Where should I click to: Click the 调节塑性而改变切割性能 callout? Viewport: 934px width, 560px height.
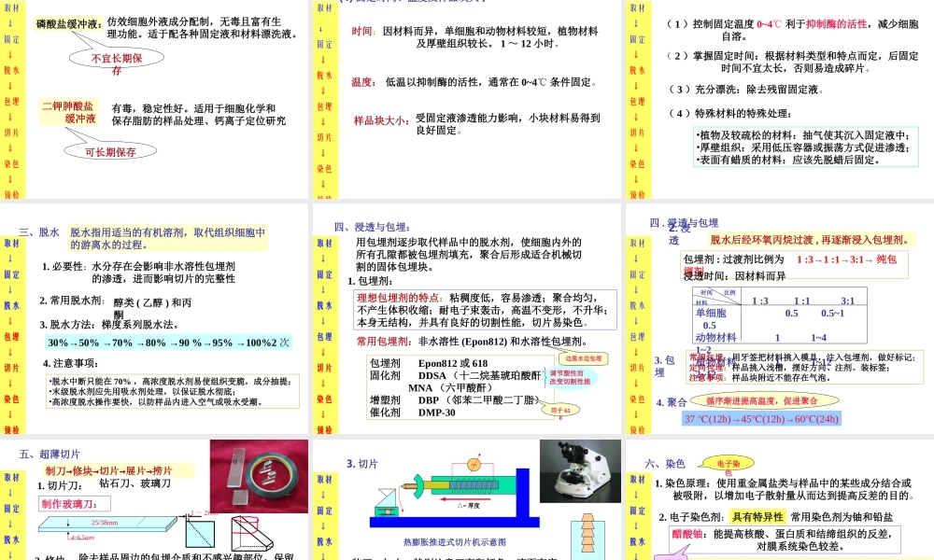[570, 377]
